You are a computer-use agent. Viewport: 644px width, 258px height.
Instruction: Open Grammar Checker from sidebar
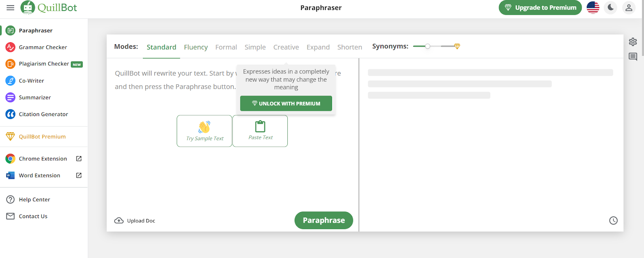tap(43, 47)
